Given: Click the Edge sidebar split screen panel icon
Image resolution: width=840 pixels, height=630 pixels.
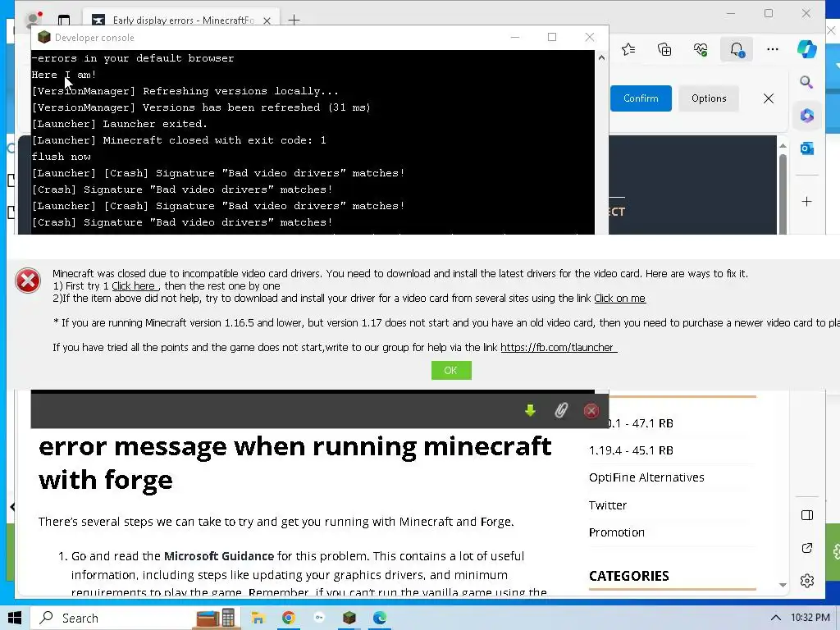Looking at the screenshot, I should tap(807, 515).
